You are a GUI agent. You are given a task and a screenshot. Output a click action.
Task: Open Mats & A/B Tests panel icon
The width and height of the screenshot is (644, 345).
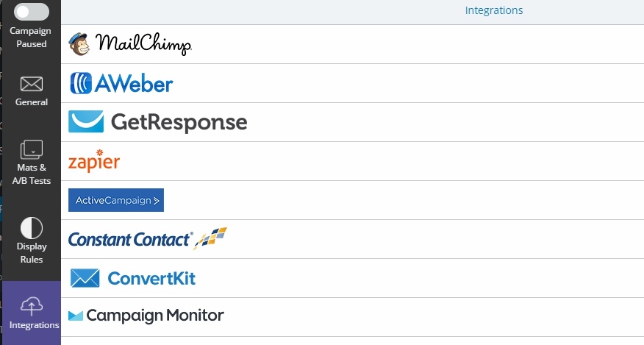click(31, 149)
